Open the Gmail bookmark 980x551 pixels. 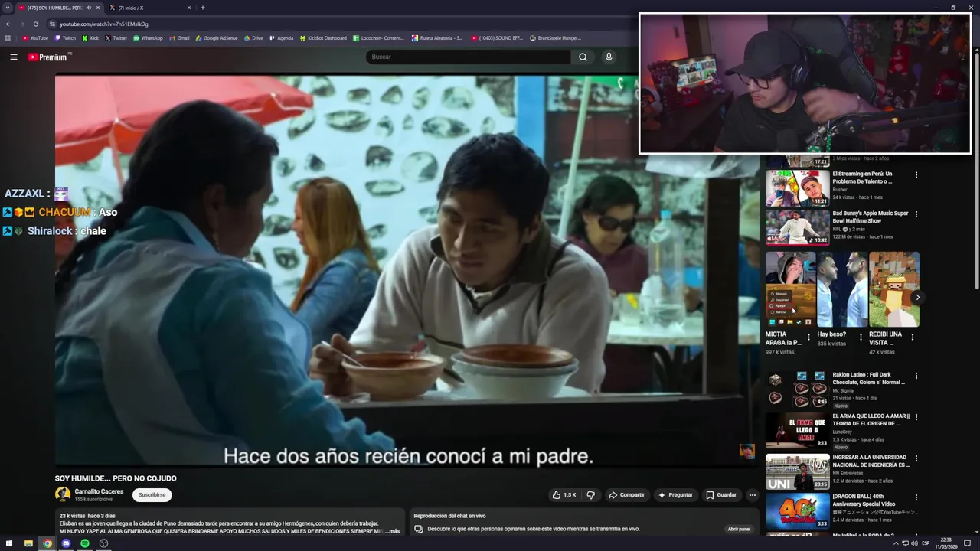click(x=179, y=37)
